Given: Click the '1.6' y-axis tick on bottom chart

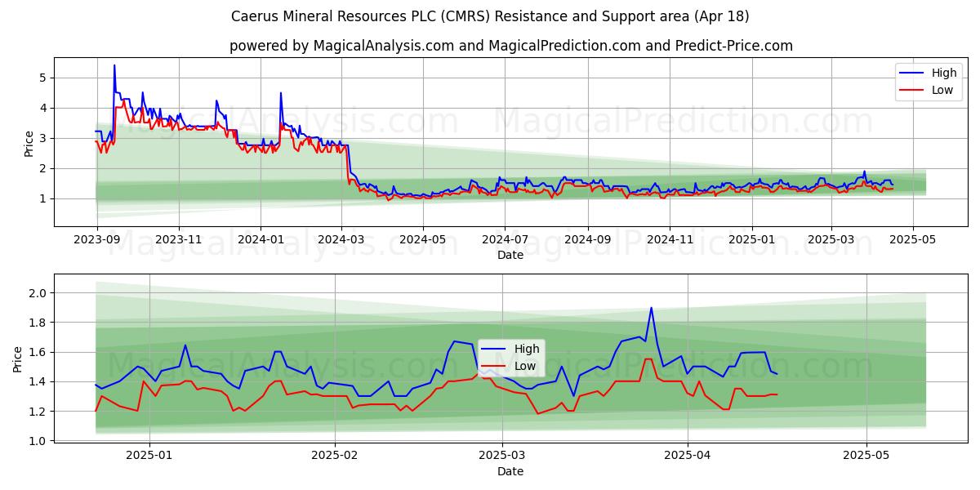Looking at the screenshot, I should [39, 352].
